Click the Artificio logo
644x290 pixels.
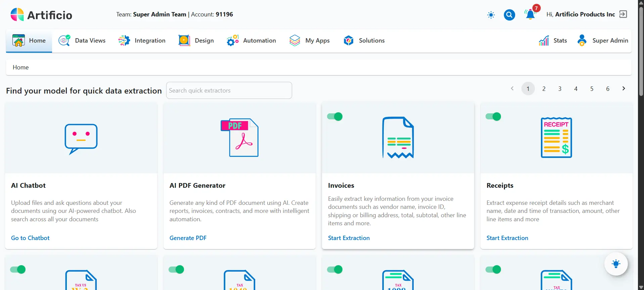pyautogui.click(x=41, y=15)
